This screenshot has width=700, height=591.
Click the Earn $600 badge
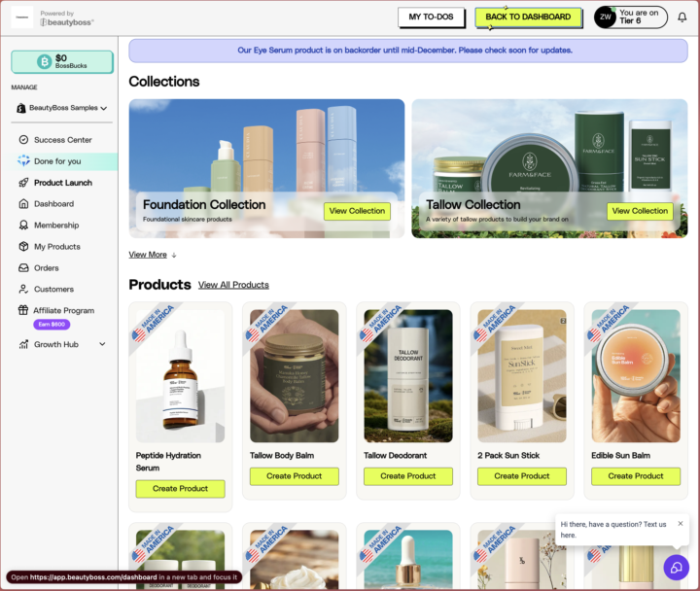click(52, 325)
